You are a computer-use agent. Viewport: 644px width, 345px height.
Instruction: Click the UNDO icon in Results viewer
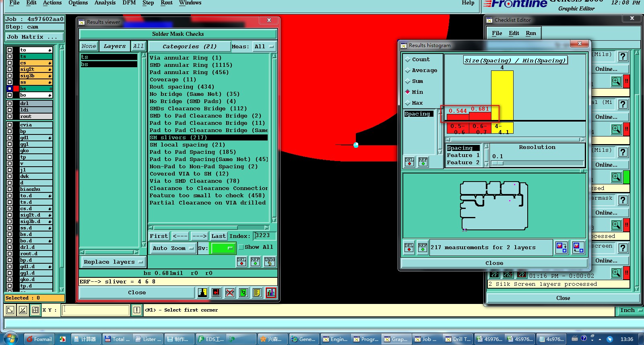click(x=270, y=262)
